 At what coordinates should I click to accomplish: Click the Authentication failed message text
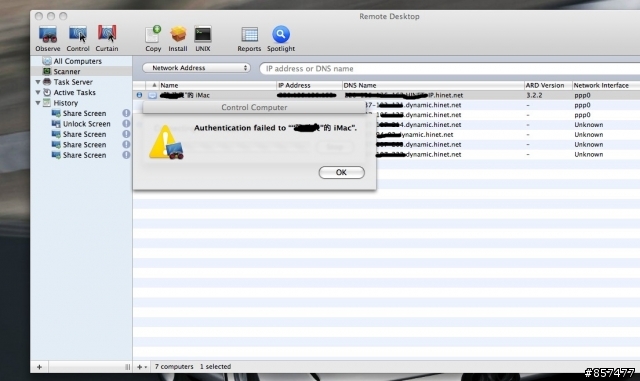tap(276, 128)
